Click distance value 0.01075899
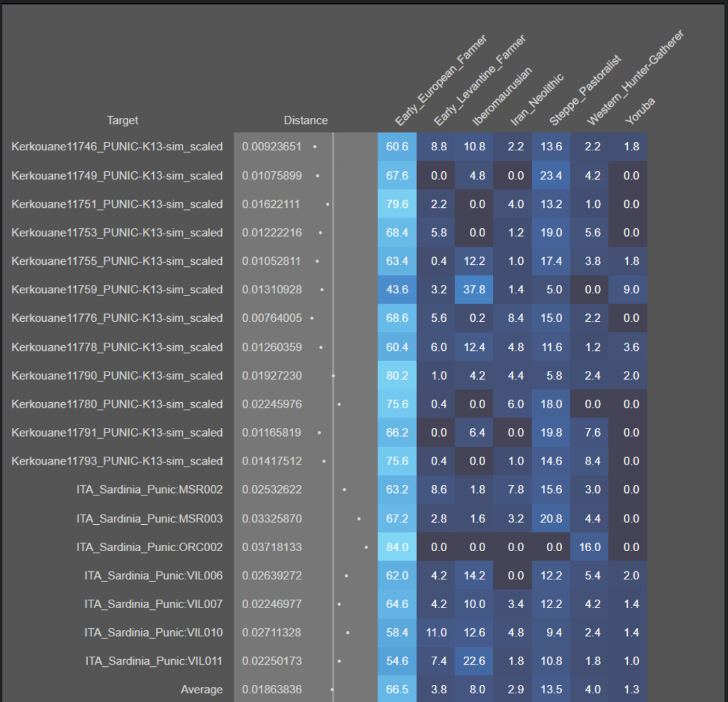 click(x=272, y=176)
